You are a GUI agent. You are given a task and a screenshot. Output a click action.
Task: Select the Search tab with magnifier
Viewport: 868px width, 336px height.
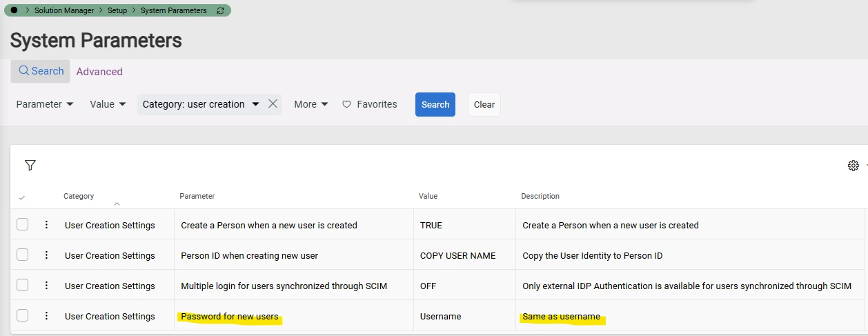[41, 71]
